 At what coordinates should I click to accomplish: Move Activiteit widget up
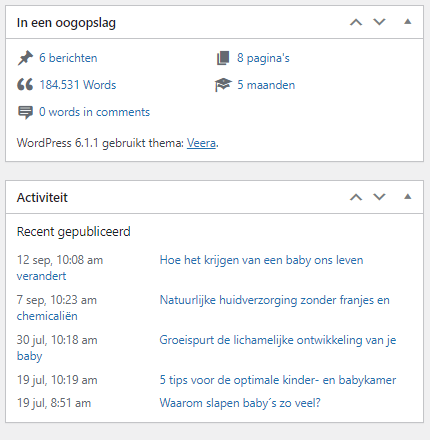click(x=356, y=197)
